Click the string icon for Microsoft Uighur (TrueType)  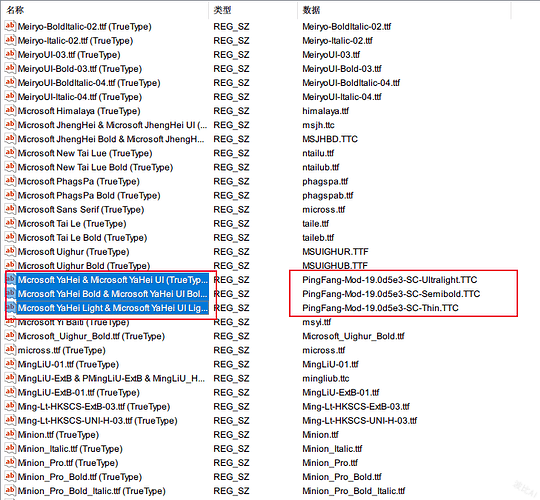coord(10,252)
